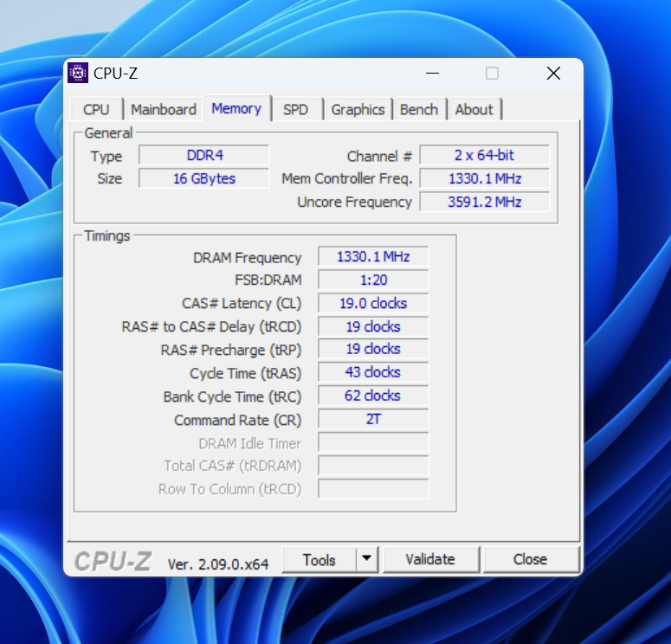Click the "FSB:DRAM" label
Viewport: 671px width, 644px height.
pyautogui.click(x=268, y=280)
